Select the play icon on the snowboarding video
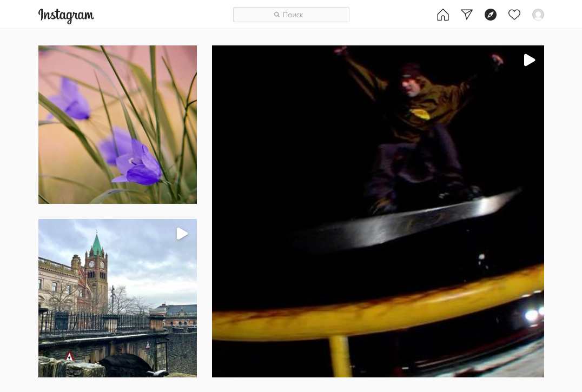Image resolution: width=582 pixels, height=392 pixels. point(528,60)
